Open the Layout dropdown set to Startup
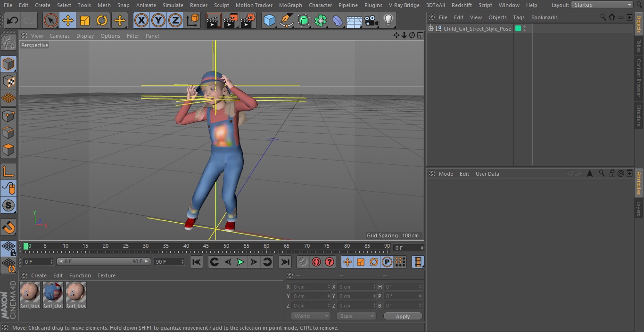The width and height of the screenshot is (644, 332). 602,5
